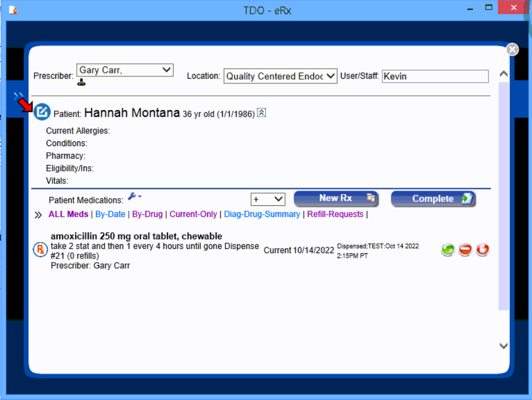
Task: Click the Rx icon next to amoxicillin
Action: tap(40, 250)
